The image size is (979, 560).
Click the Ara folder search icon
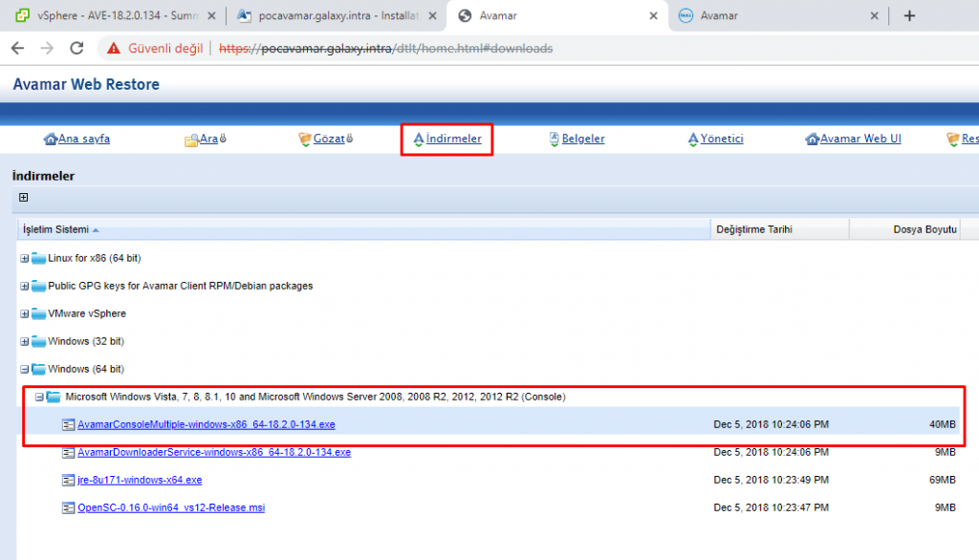[191, 140]
